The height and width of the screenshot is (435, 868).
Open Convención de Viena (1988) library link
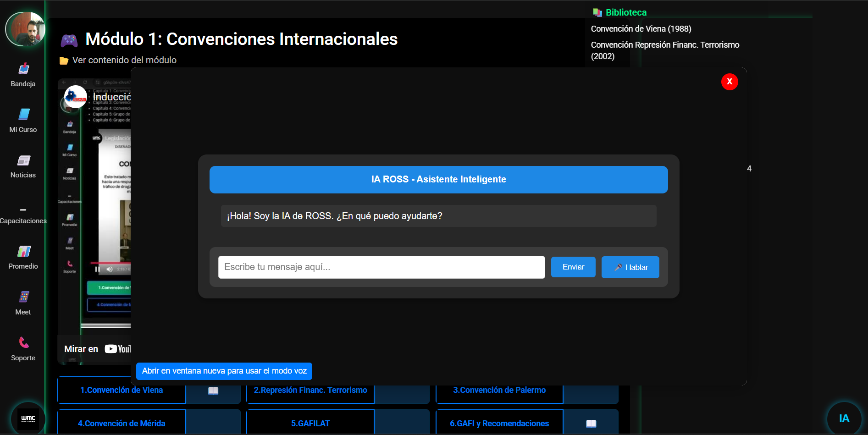(x=641, y=29)
